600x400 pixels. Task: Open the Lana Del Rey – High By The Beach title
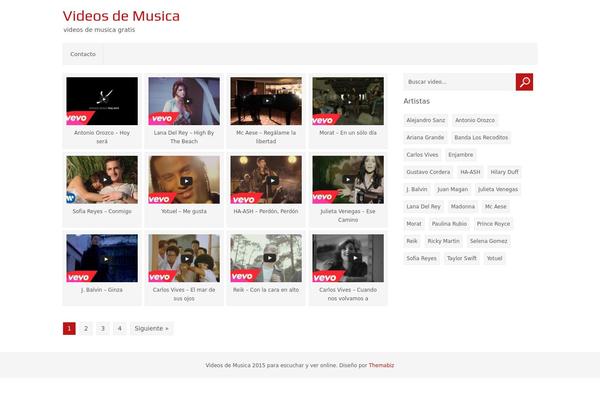coord(184,137)
